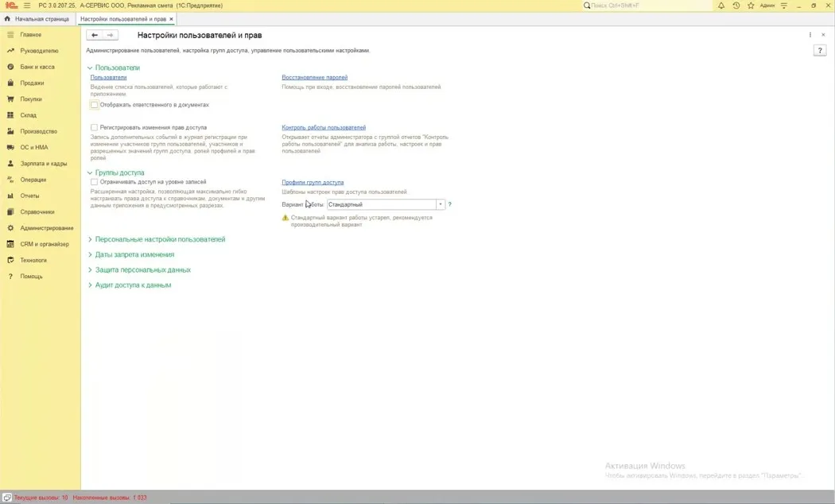Open the Технологи section
Image resolution: width=835 pixels, height=504 pixels.
tap(33, 260)
